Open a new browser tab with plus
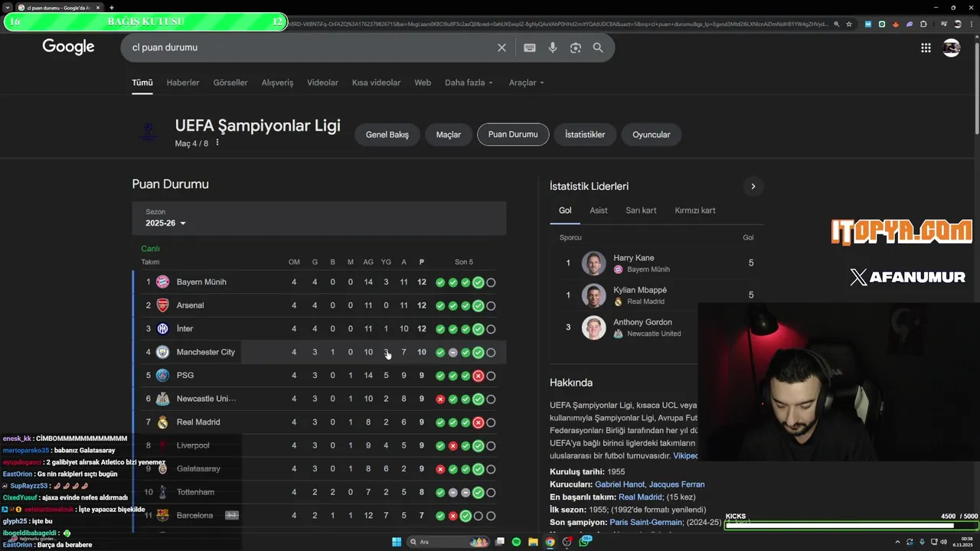This screenshot has height=551, width=980. (x=112, y=8)
